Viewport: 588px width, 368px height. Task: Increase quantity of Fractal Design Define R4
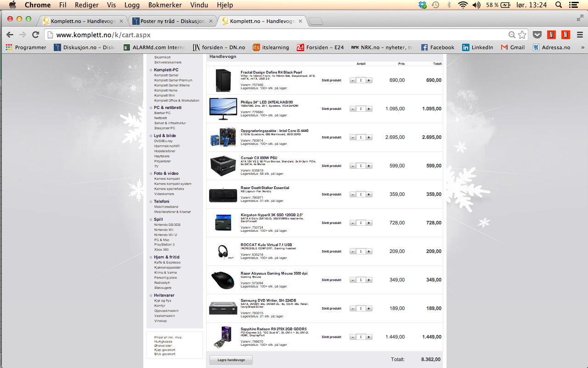(369, 80)
